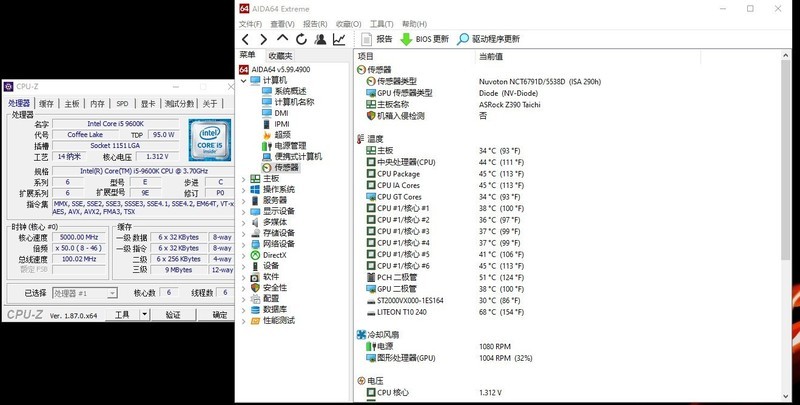800x405 pixels.
Task: Click CPU-Z 验证 validate button
Action: [173, 315]
